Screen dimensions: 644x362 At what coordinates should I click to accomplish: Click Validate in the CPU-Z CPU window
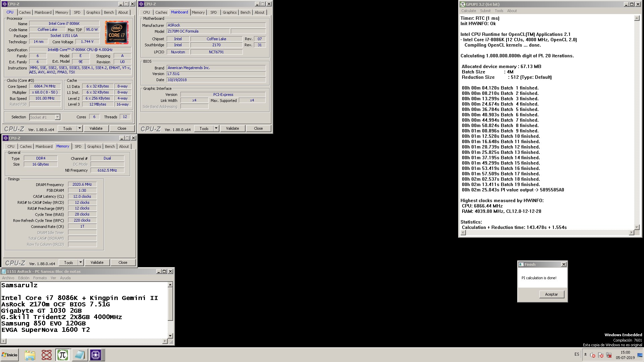point(96,128)
